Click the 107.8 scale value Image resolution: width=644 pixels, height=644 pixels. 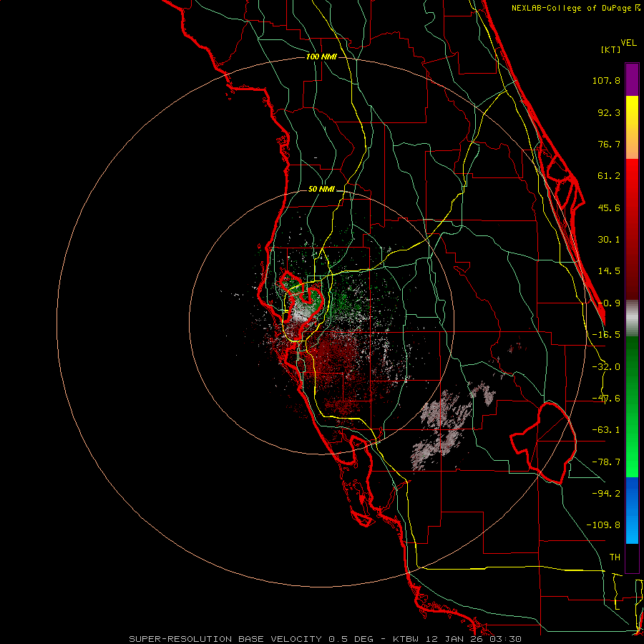coord(606,80)
